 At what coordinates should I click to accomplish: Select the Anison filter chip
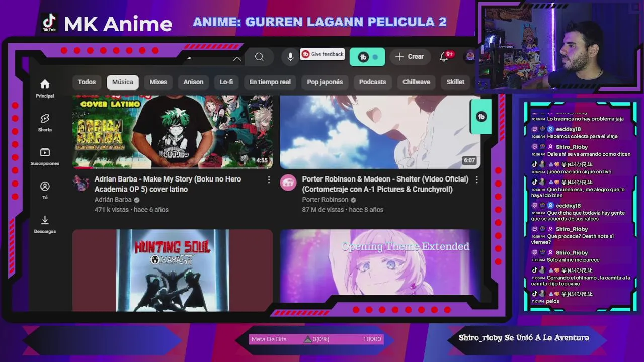click(193, 82)
